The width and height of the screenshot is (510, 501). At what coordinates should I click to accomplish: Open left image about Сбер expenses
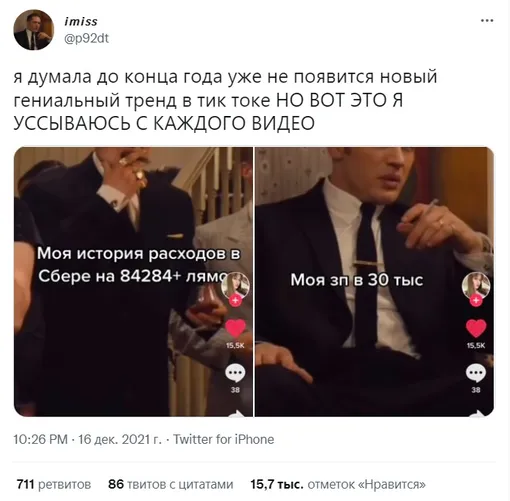[133, 282]
